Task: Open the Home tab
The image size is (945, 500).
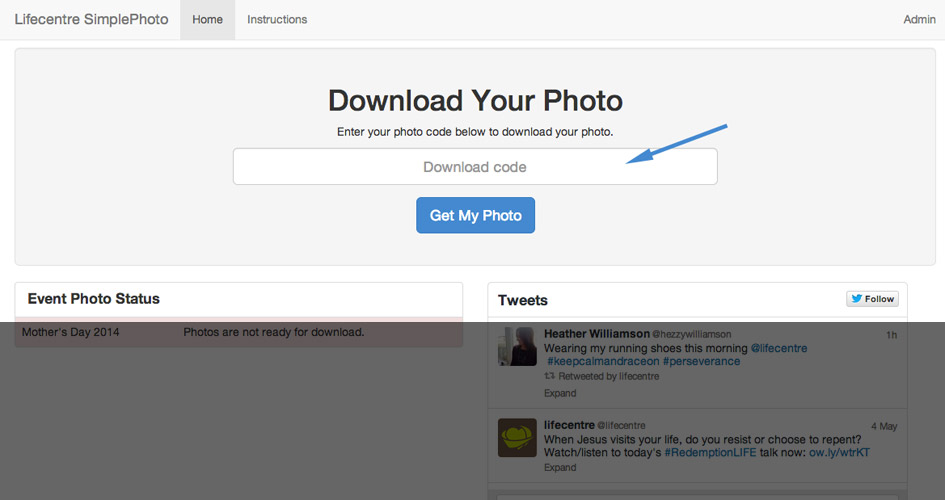Action: click(207, 20)
